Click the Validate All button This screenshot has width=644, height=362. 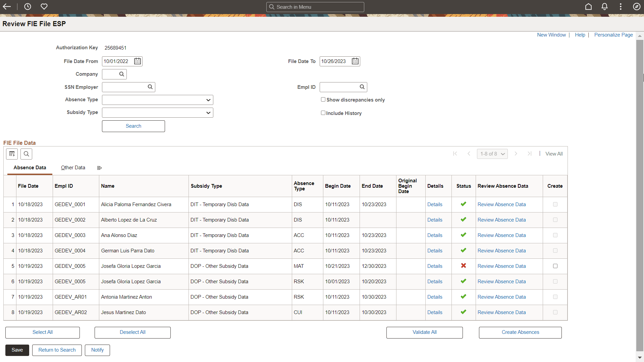tap(424, 332)
